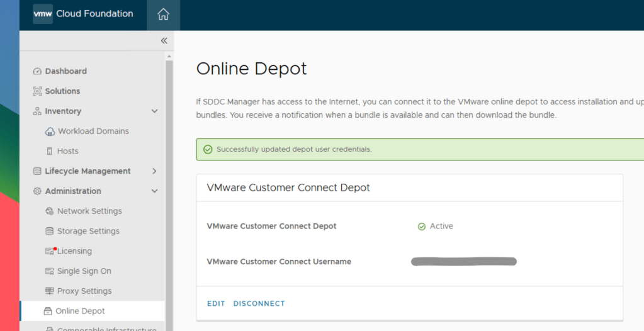This screenshot has width=644, height=331.
Task: Click the EDIT depot link
Action: 216,304
